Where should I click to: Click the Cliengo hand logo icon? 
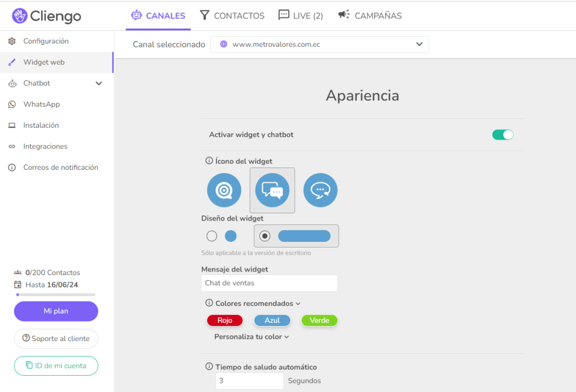coord(20,16)
